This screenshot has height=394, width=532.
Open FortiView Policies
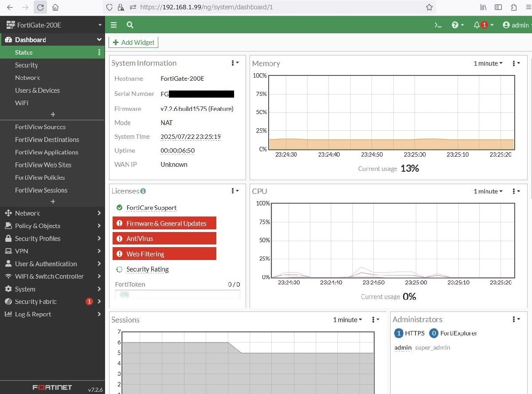40,177
